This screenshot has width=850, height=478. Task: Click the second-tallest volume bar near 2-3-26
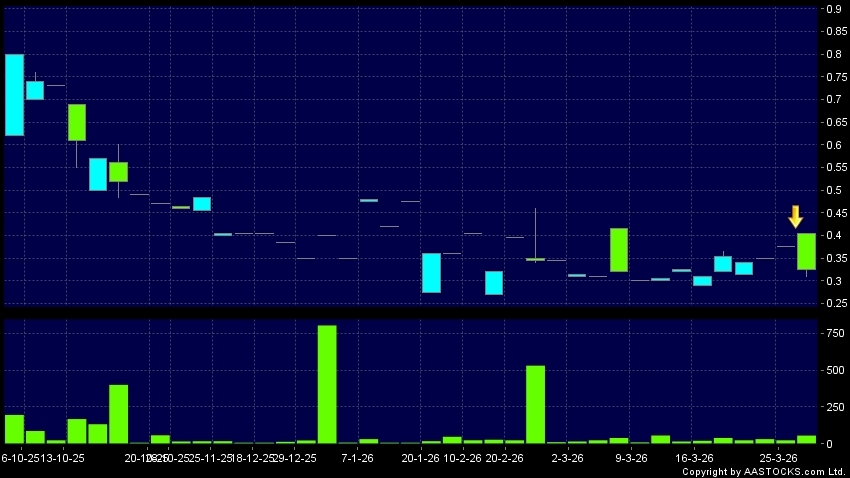pos(535,404)
